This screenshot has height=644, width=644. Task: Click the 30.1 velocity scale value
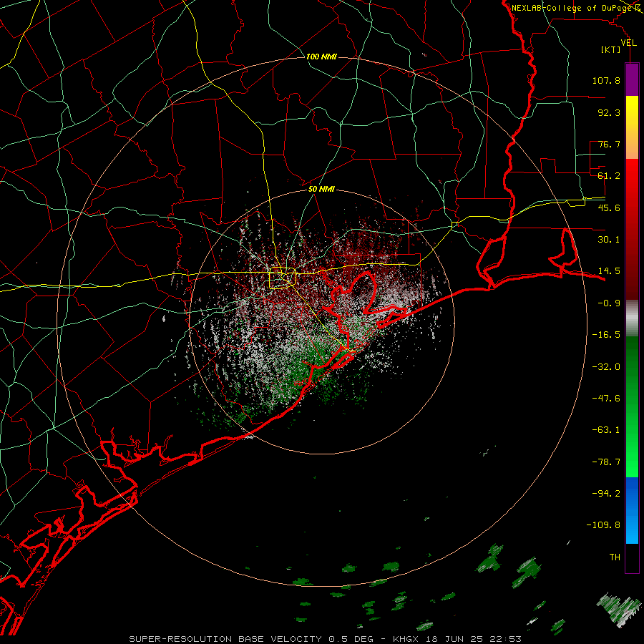click(x=609, y=240)
